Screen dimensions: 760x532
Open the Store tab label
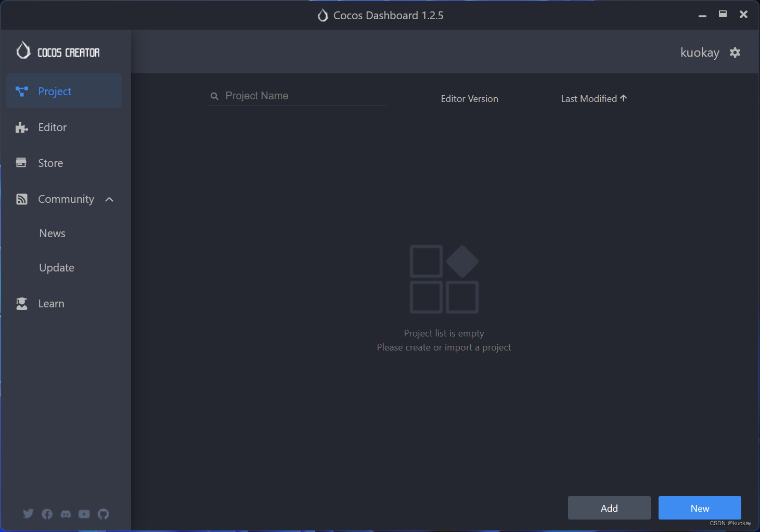point(50,163)
